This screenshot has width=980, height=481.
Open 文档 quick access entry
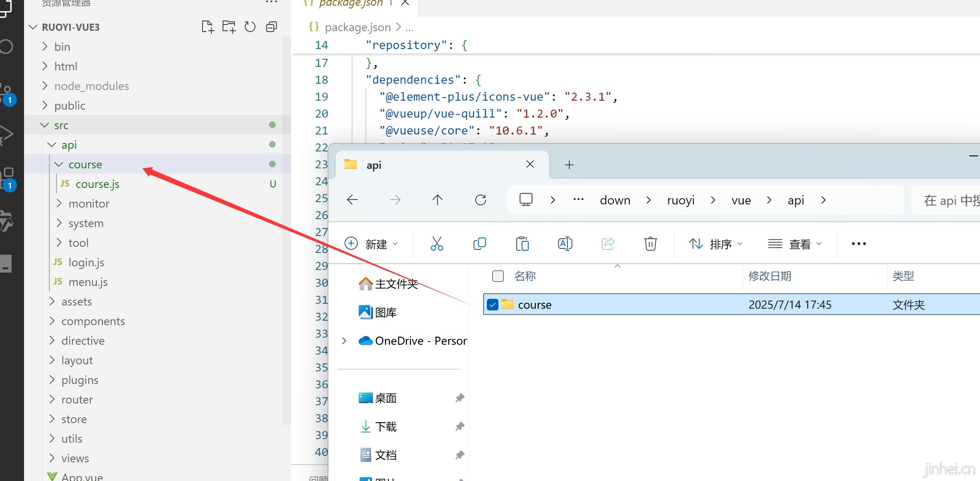click(377, 455)
